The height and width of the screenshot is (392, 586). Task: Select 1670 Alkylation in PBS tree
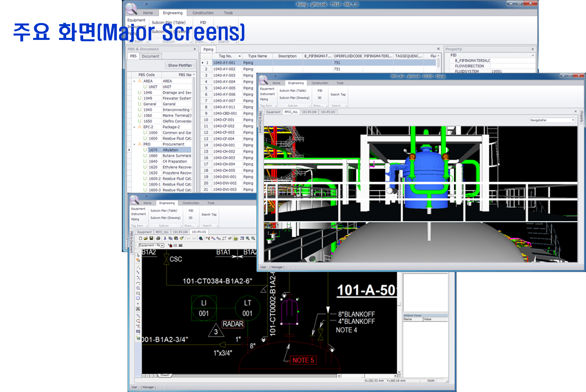tap(170, 150)
